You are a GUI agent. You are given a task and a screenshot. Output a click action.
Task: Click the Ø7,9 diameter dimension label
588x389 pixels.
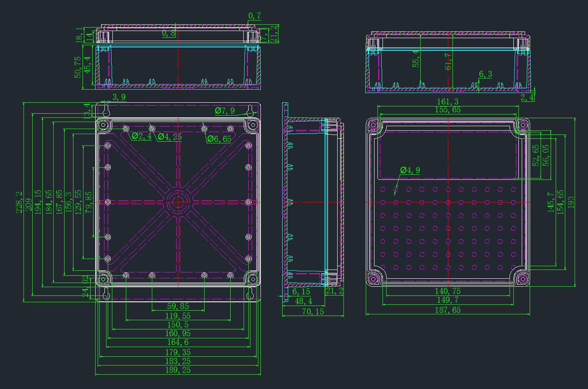click(224, 111)
